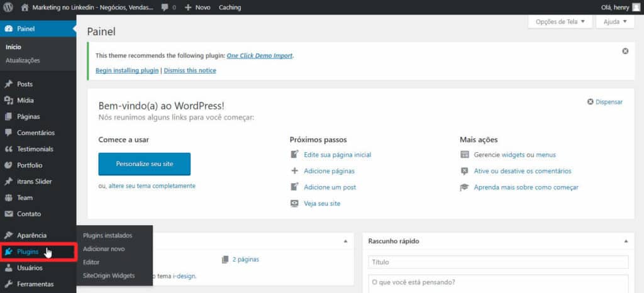Open Mídia library from sidebar icon
The width and height of the screenshot is (644, 293).
coord(9,101)
